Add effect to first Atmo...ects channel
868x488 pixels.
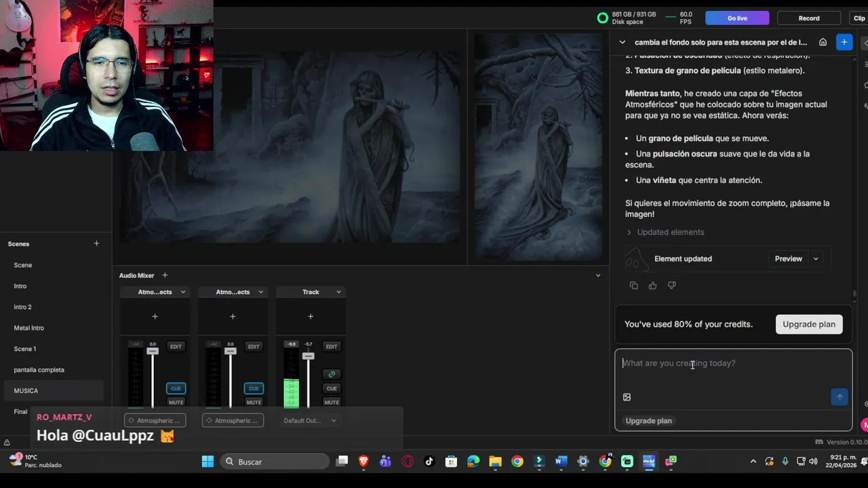point(155,317)
